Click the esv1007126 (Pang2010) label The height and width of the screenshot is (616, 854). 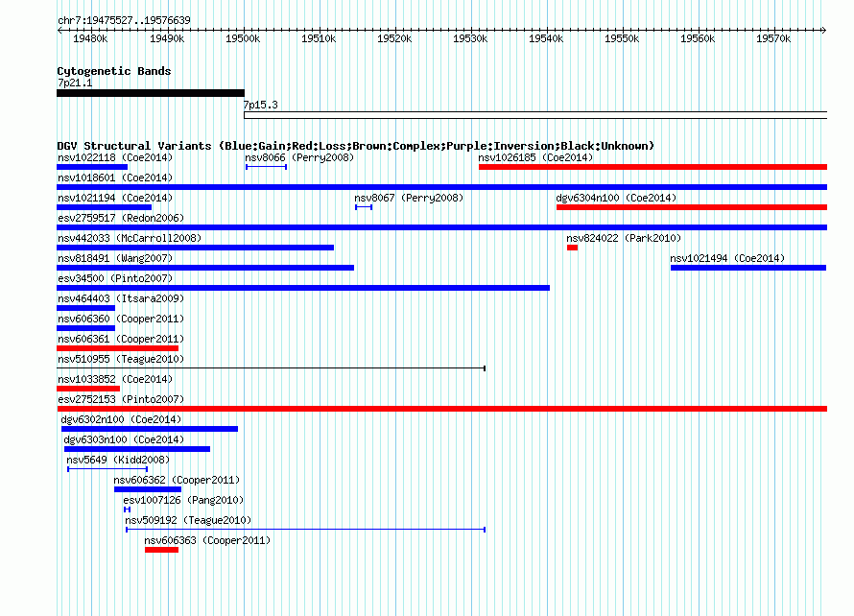pos(183,500)
